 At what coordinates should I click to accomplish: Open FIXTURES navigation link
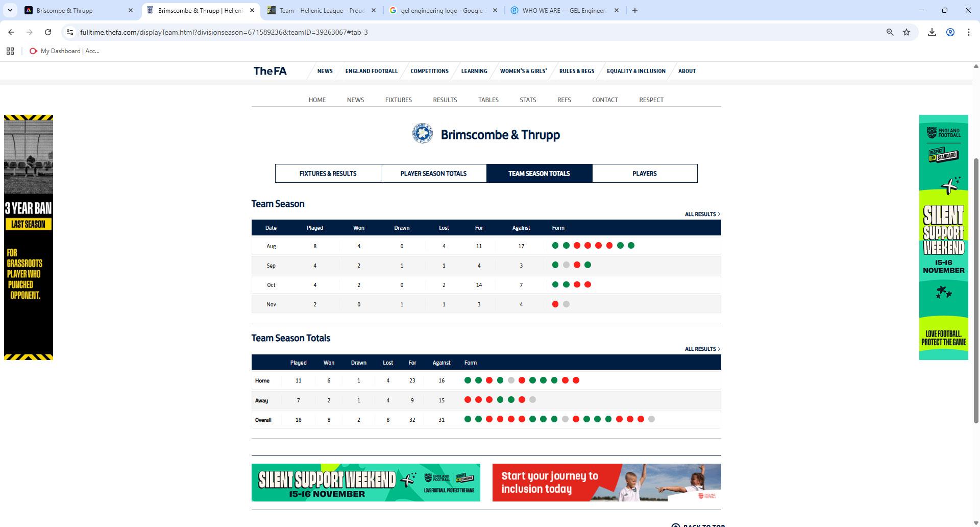398,100
